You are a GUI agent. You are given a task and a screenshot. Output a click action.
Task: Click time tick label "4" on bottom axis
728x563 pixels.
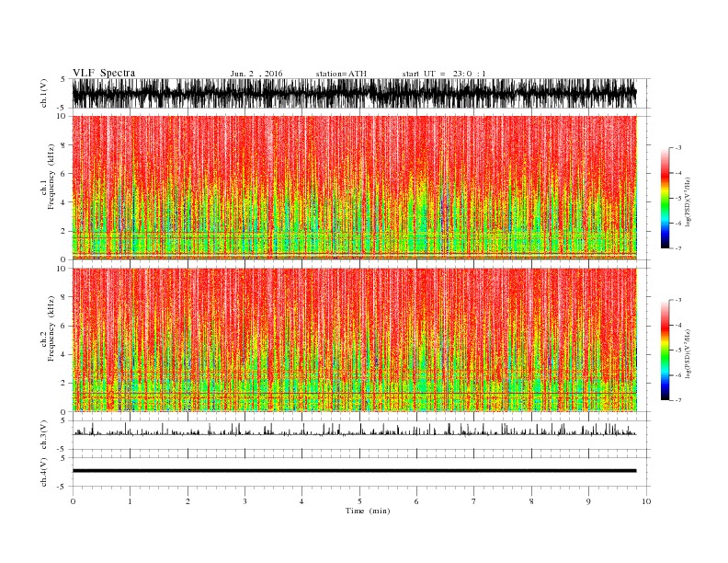301,501
